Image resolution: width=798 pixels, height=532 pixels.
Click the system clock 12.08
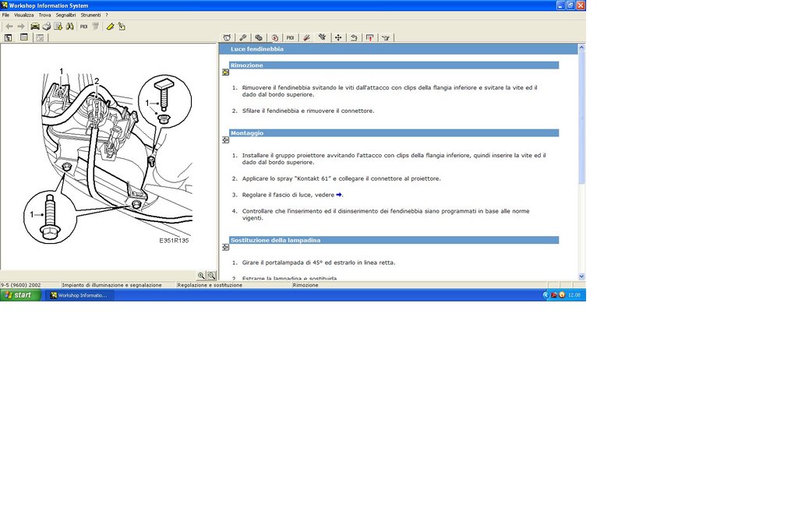pos(574,295)
